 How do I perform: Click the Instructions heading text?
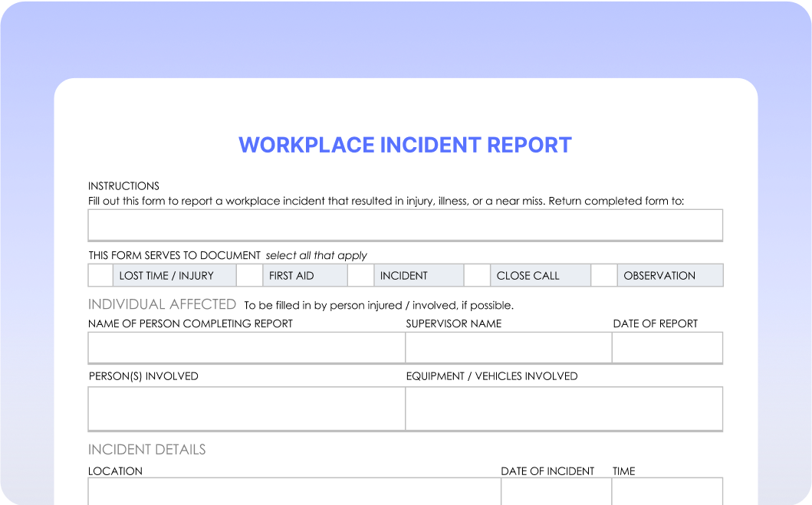(123, 185)
